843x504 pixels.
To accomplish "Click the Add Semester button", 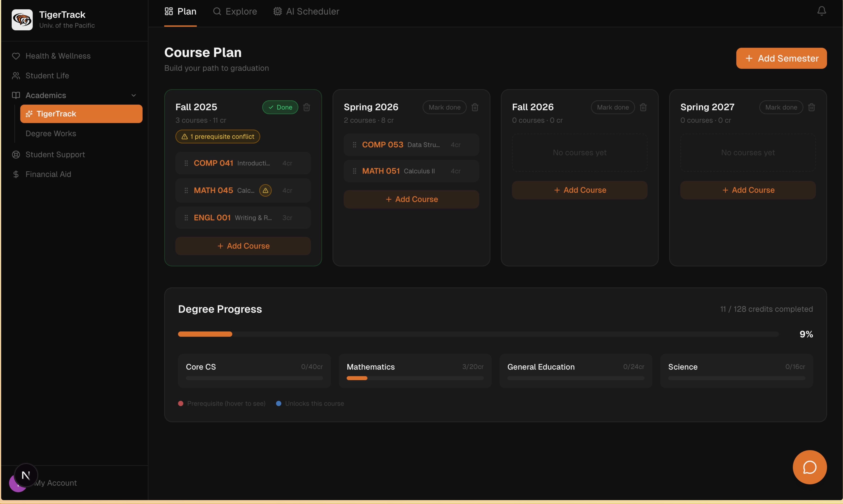I will [x=781, y=58].
